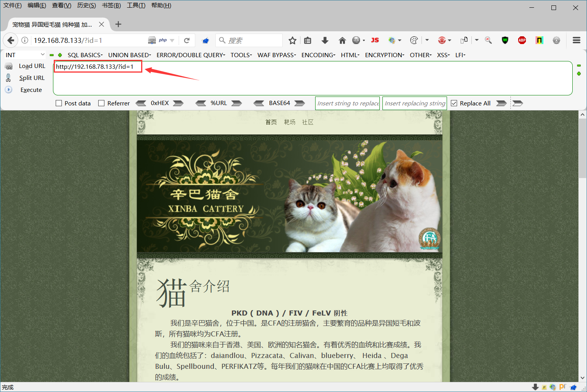Uncheck the Replace All checkbox
The height and width of the screenshot is (392, 587).
[x=454, y=103]
